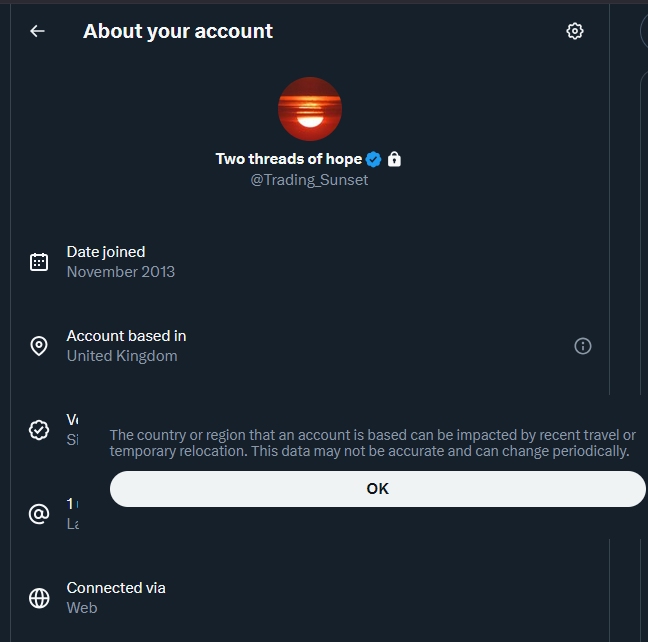This screenshot has height=642, width=648.
Task: Click the calendar icon beside Date joined
Action: [39, 262]
